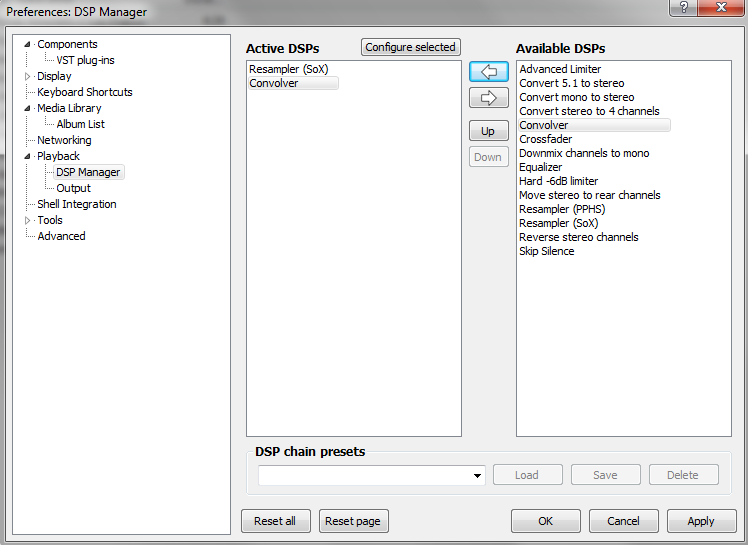The height and width of the screenshot is (545, 748).
Task: Select Skip Silence in Available DSPs
Action: [547, 251]
